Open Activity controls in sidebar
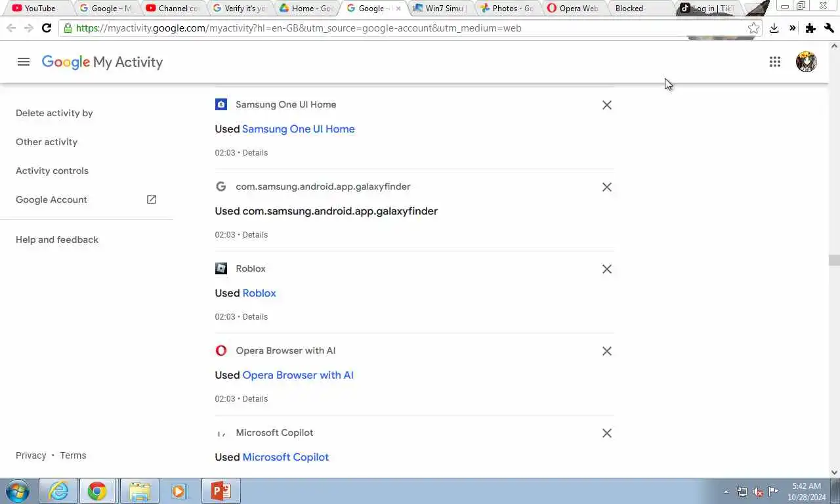Viewport: 840px width, 504px height. pos(52,171)
